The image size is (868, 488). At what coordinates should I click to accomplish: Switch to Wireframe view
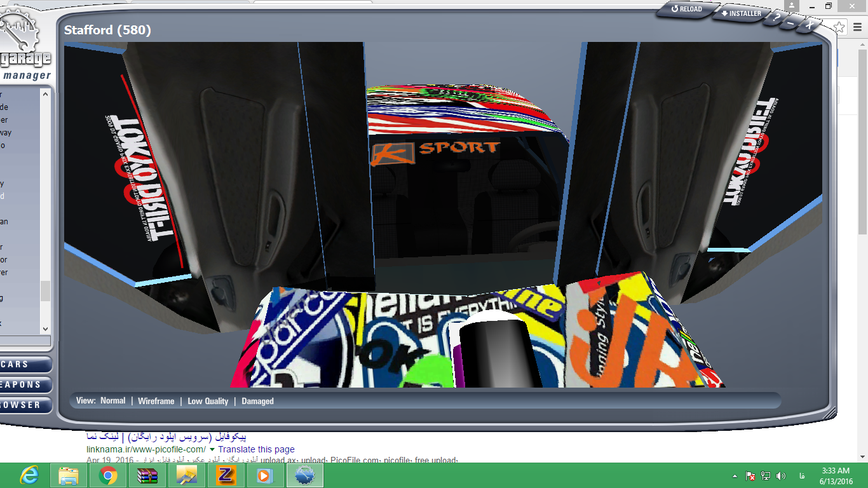point(156,401)
